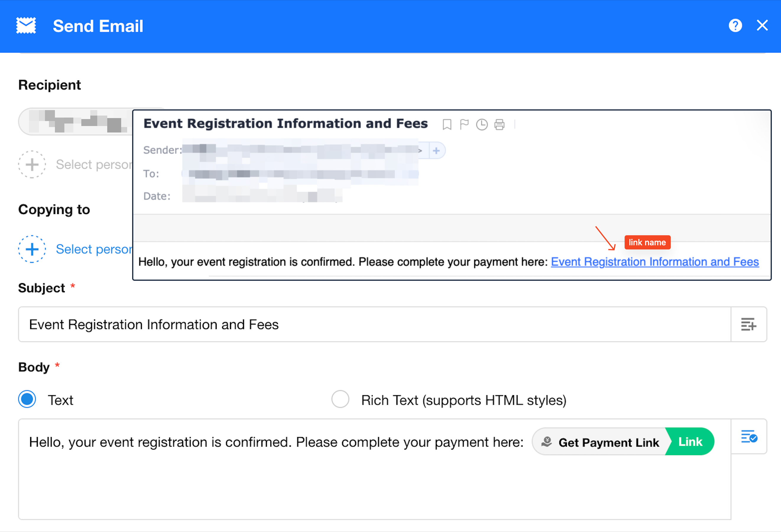Click the clock icon in email preview

tap(482, 124)
